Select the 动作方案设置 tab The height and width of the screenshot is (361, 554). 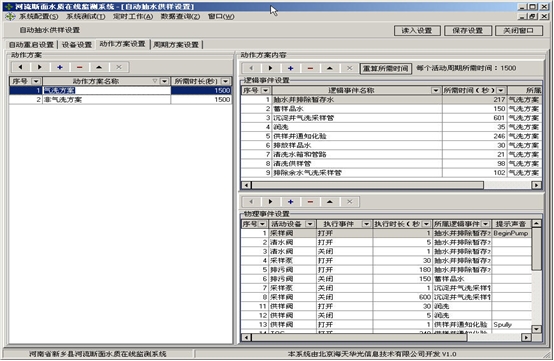tap(122, 44)
